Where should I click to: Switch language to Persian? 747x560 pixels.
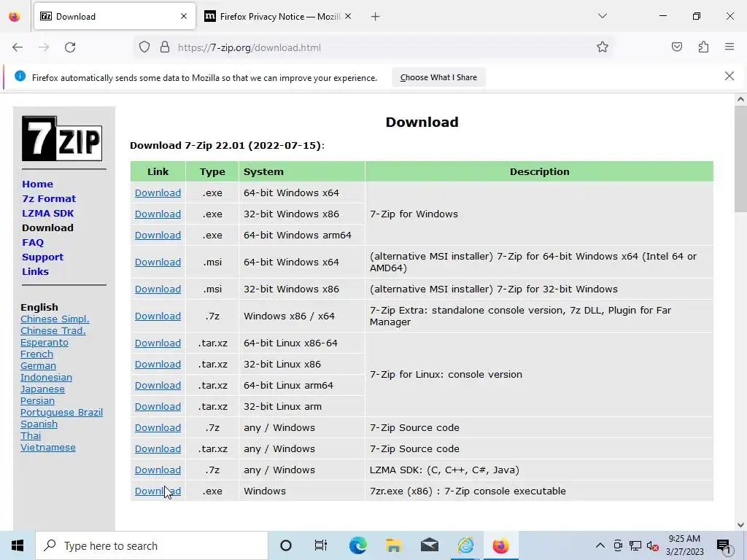[x=37, y=400]
